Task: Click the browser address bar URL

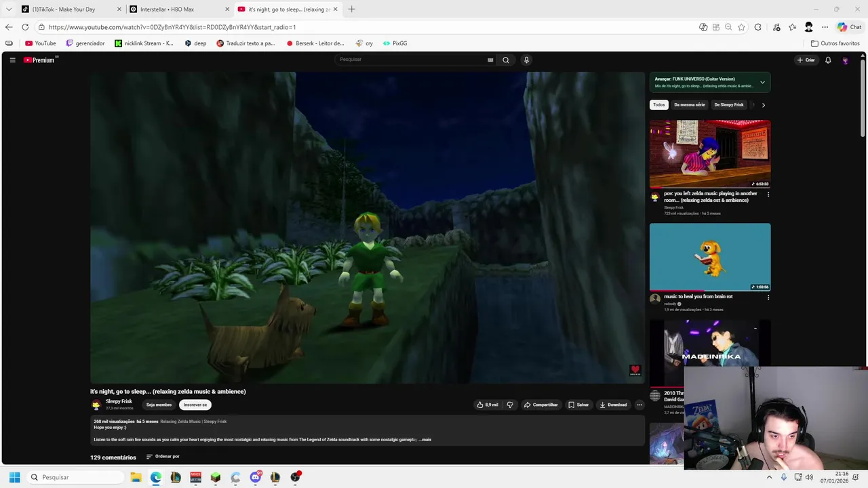Action: [x=172, y=27]
